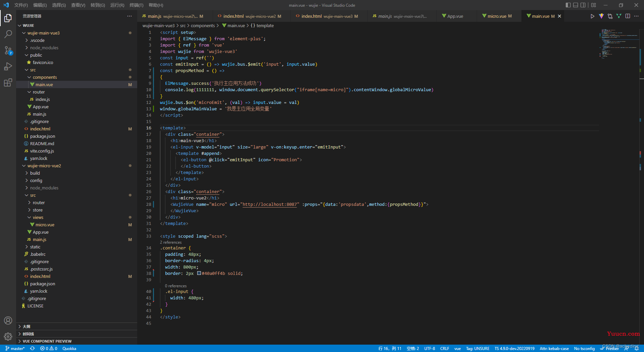Viewport: 644px width, 352px height.
Task: Click the yellow star icon on favicon.ico
Action: pos(29,62)
